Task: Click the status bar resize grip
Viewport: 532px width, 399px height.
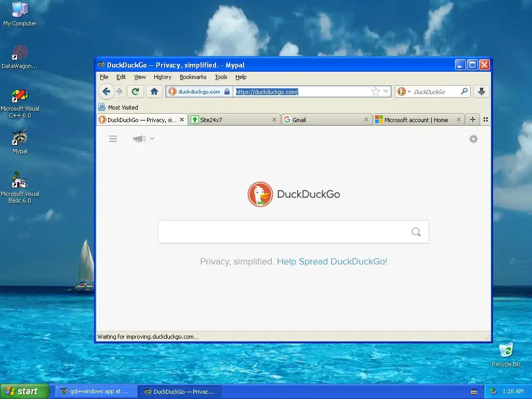Action: [487, 338]
